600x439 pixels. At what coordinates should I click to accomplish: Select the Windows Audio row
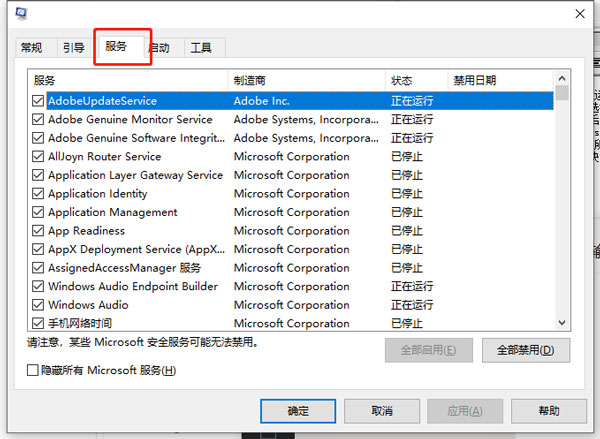click(x=293, y=305)
